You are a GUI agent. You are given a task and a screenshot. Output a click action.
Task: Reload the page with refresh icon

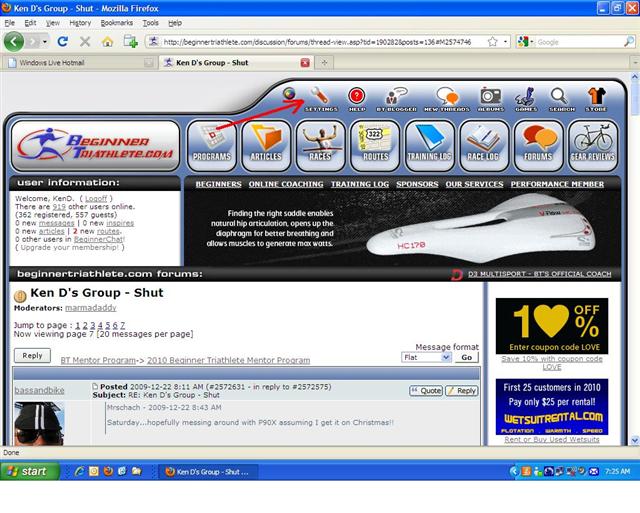point(62,41)
